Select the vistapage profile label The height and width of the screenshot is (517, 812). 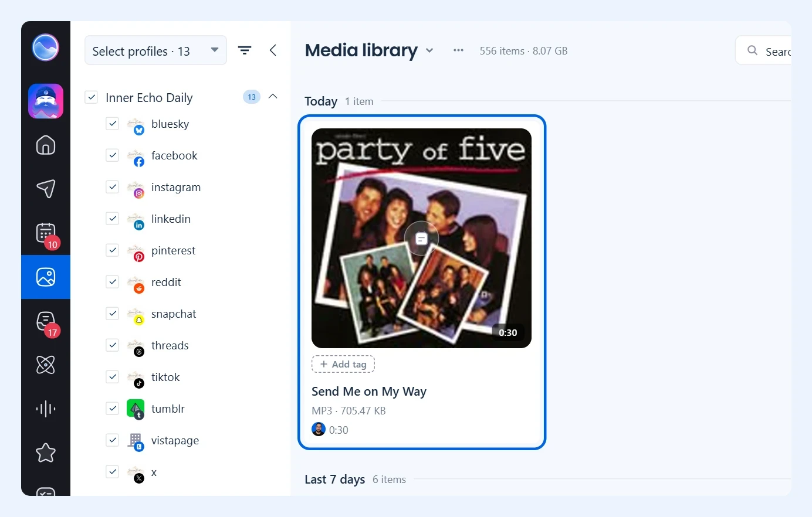pos(175,440)
